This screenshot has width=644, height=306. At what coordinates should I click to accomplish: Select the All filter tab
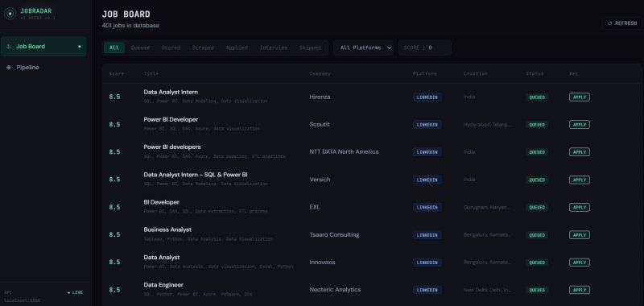click(114, 48)
